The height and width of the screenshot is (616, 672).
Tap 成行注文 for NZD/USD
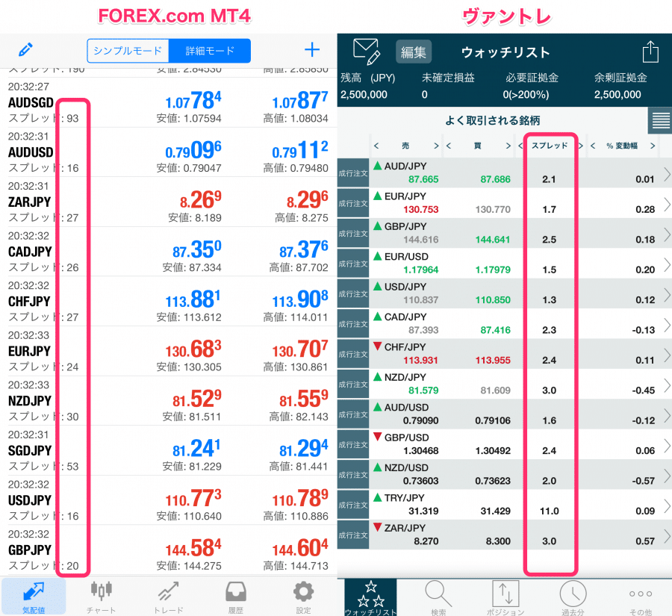(x=353, y=475)
